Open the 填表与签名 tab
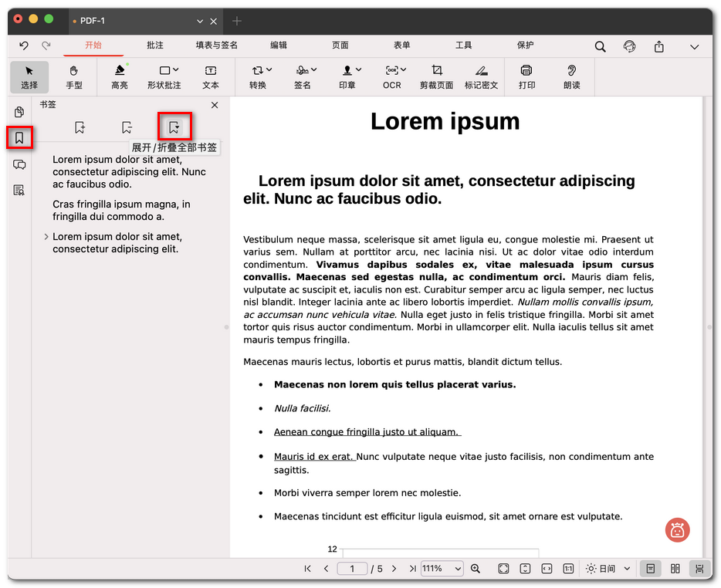The height and width of the screenshot is (588, 721). tap(217, 46)
